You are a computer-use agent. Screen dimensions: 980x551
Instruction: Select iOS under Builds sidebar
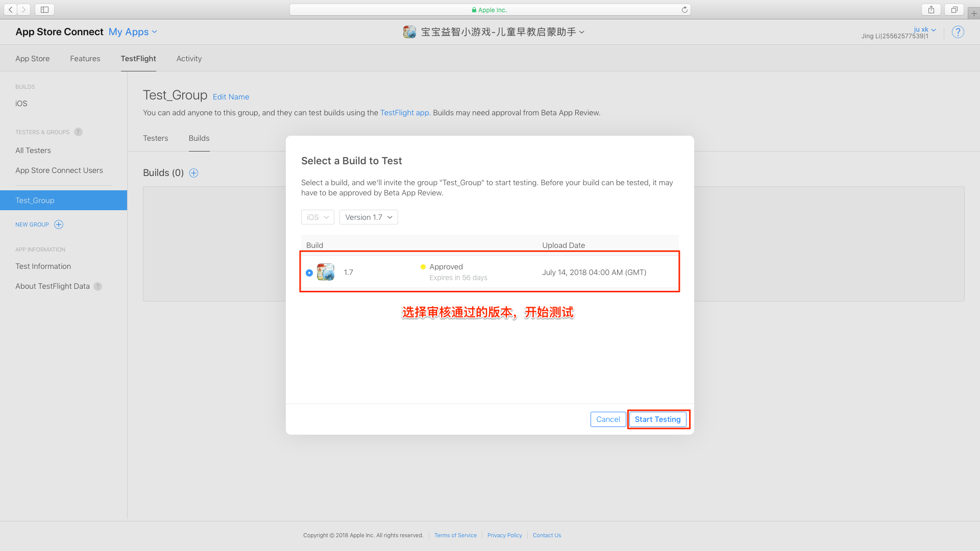(x=21, y=104)
